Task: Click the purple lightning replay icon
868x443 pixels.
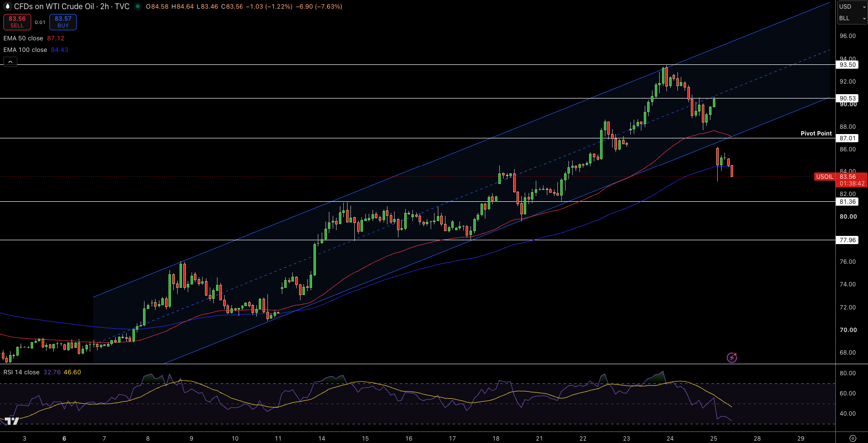Action: point(732,357)
